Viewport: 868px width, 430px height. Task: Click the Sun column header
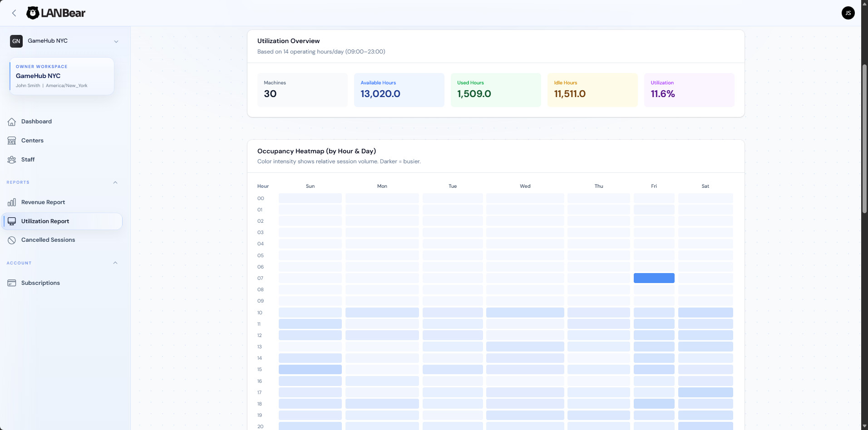click(x=310, y=186)
